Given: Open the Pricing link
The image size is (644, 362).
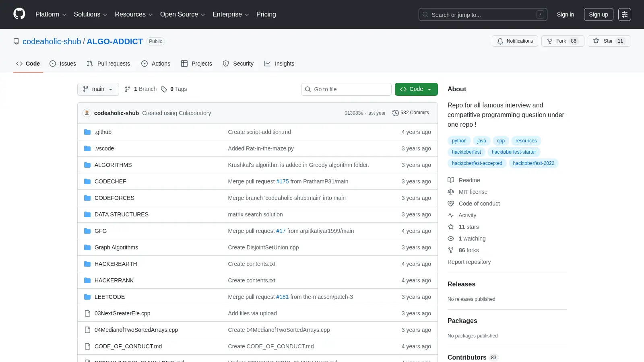Looking at the screenshot, I should tap(266, 14).
